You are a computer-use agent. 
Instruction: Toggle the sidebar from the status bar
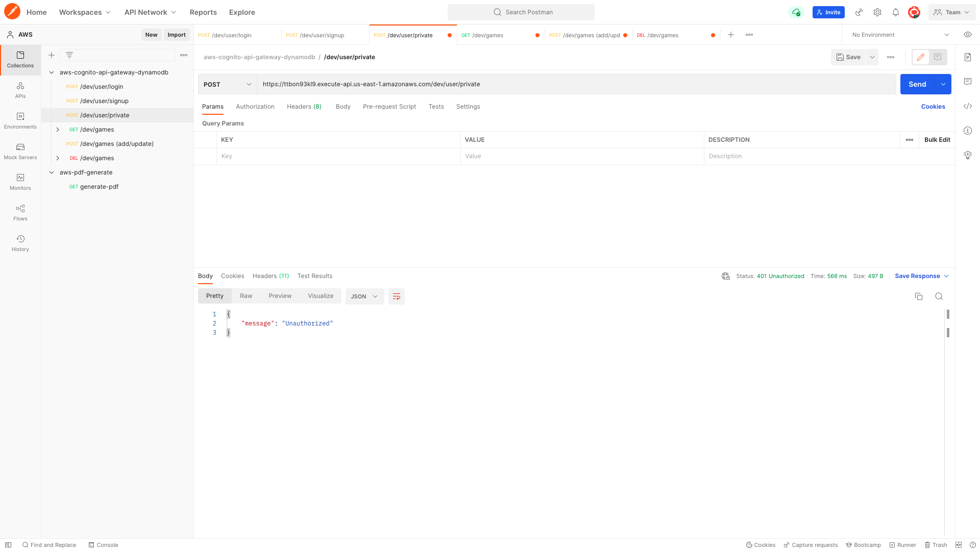coord(8,545)
